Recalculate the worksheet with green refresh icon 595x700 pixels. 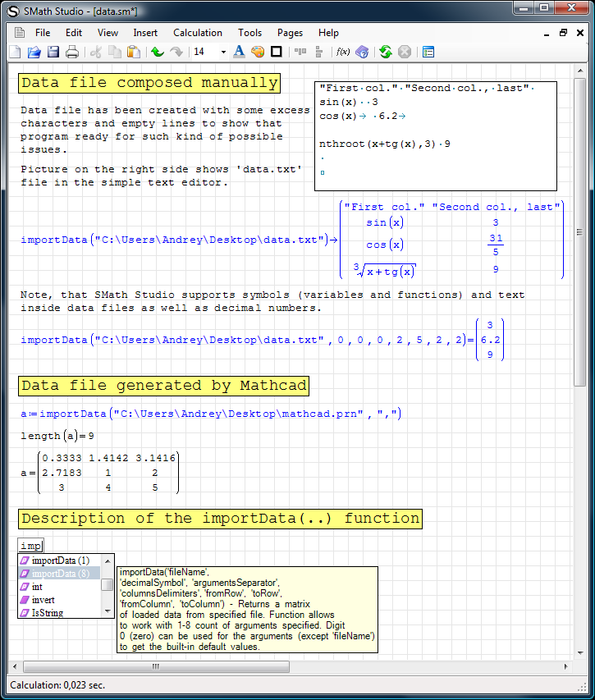[386, 53]
